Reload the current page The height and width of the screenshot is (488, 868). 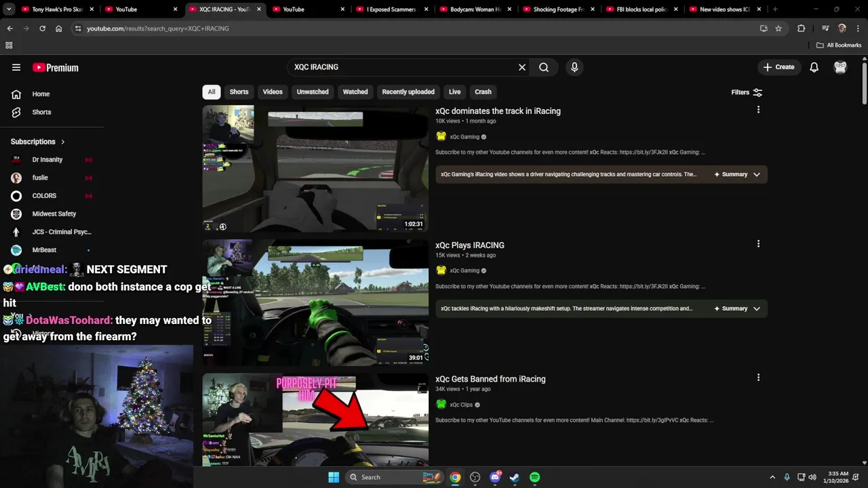(42, 28)
